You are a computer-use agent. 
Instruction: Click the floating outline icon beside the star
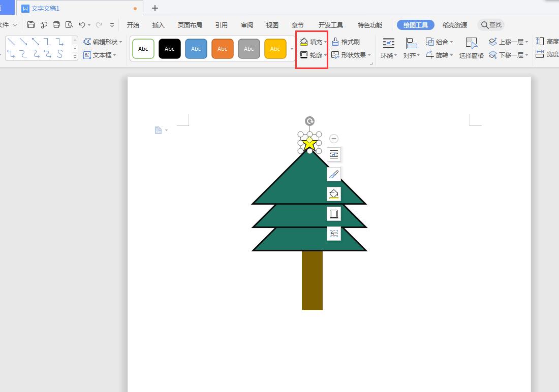(334, 214)
